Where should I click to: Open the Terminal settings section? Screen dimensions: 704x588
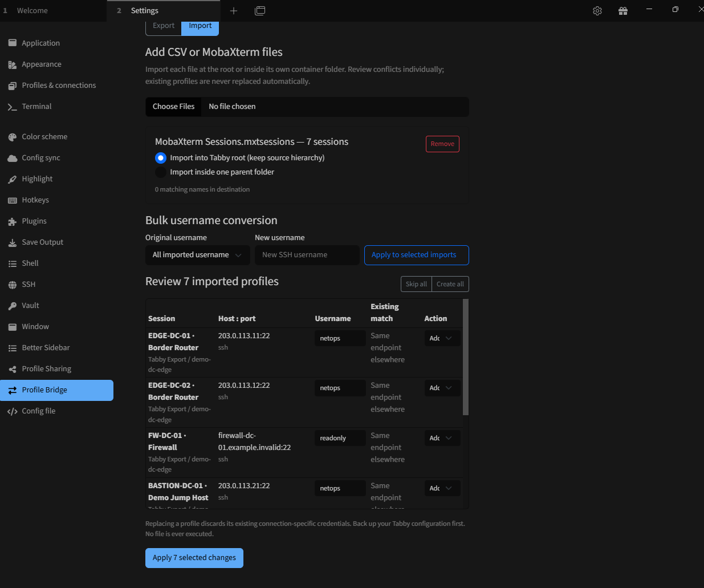tap(57, 107)
